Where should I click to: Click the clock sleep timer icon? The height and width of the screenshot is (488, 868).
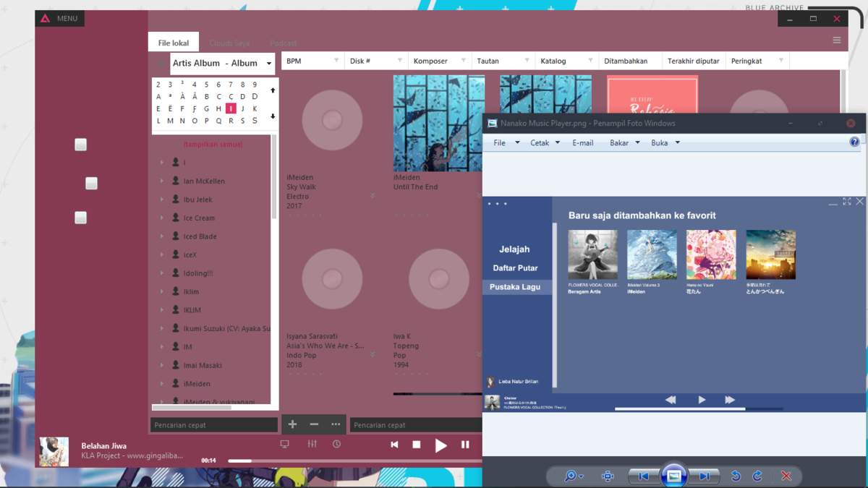pyautogui.click(x=336, y=444)
